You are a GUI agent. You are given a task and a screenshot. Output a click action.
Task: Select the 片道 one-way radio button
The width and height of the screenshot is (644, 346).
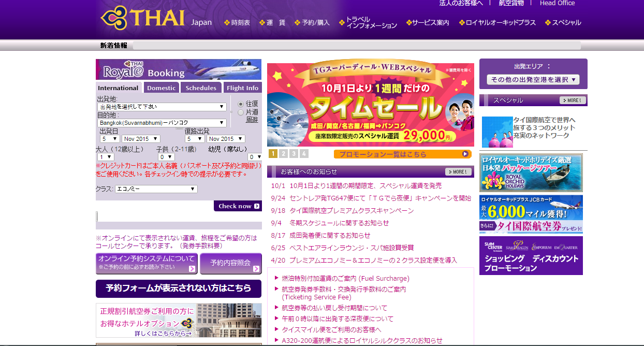click(x=241, y=112)
